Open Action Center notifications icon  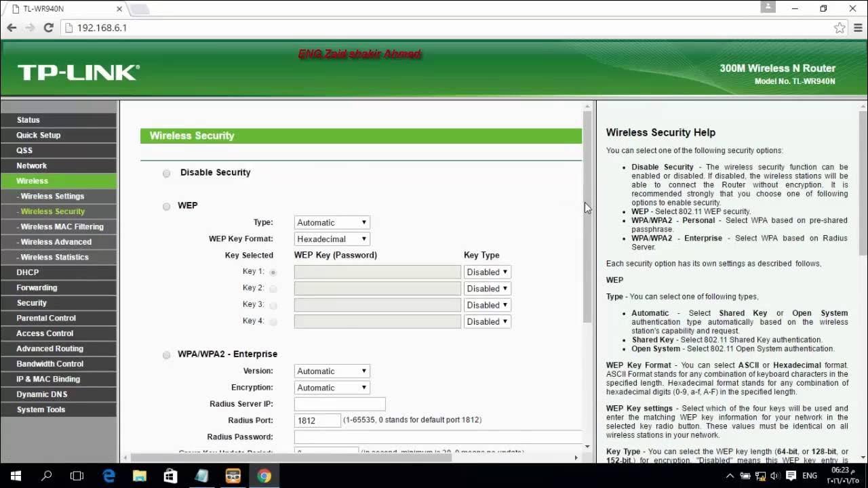tap(791, 476)
